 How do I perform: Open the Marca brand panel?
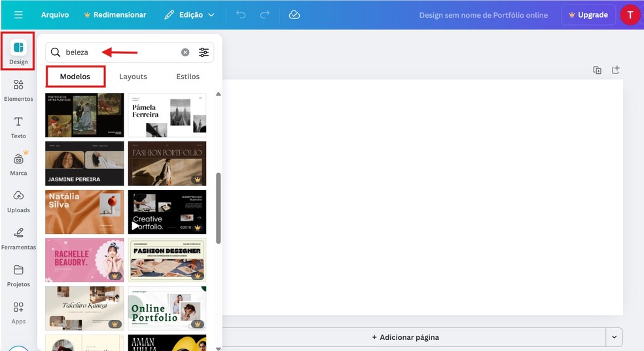click(x=18, y=164)
